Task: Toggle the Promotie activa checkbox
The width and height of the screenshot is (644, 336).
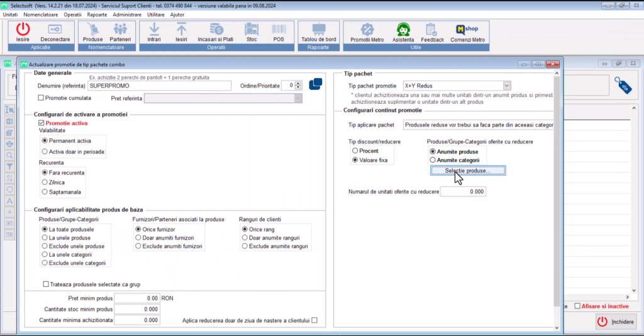Action: (x=41, y=123)
